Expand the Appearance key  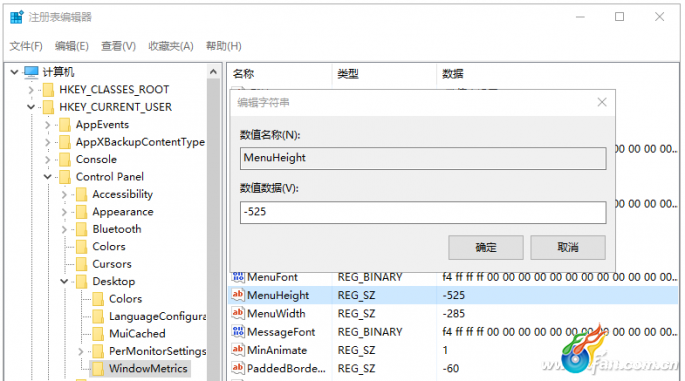pos(64,212)
